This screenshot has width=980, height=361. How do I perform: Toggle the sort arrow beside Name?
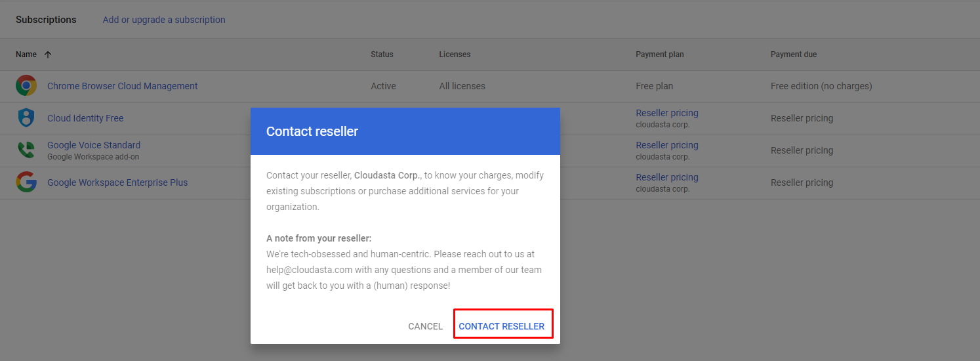48,54
